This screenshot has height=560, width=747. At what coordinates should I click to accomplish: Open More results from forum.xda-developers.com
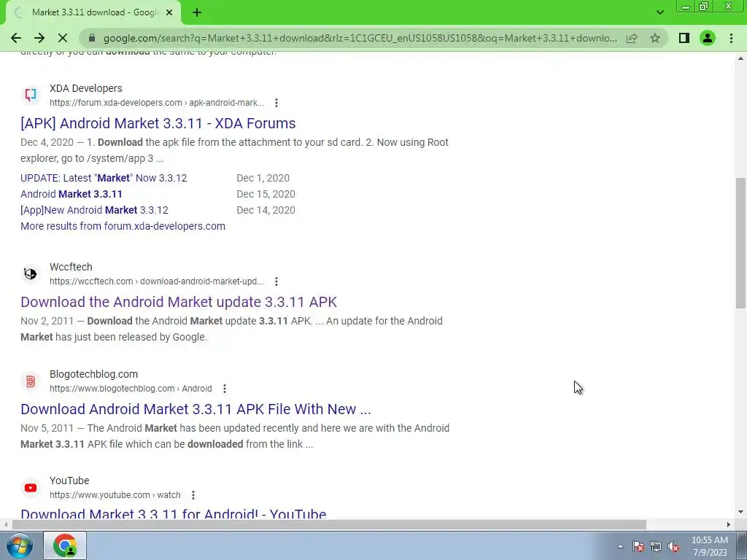123,226
